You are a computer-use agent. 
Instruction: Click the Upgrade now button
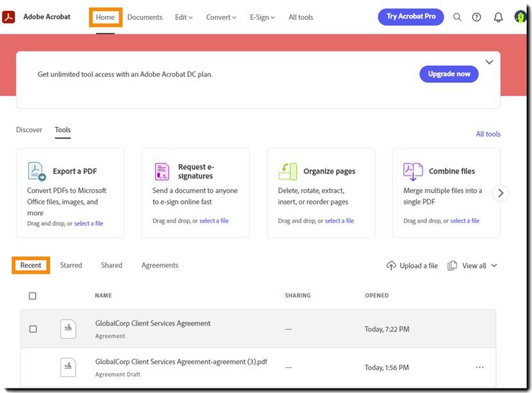(449, 74)
